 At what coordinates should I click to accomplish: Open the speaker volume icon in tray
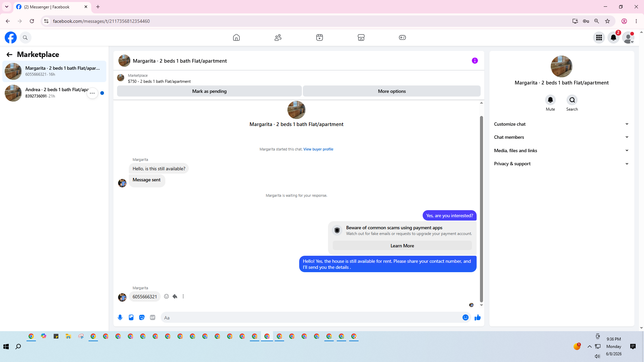[597, 356]
